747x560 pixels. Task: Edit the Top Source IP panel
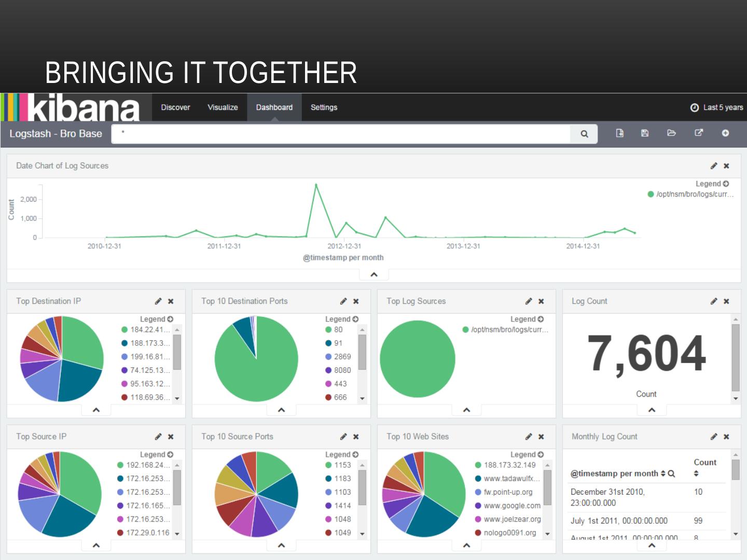(158, 437)
